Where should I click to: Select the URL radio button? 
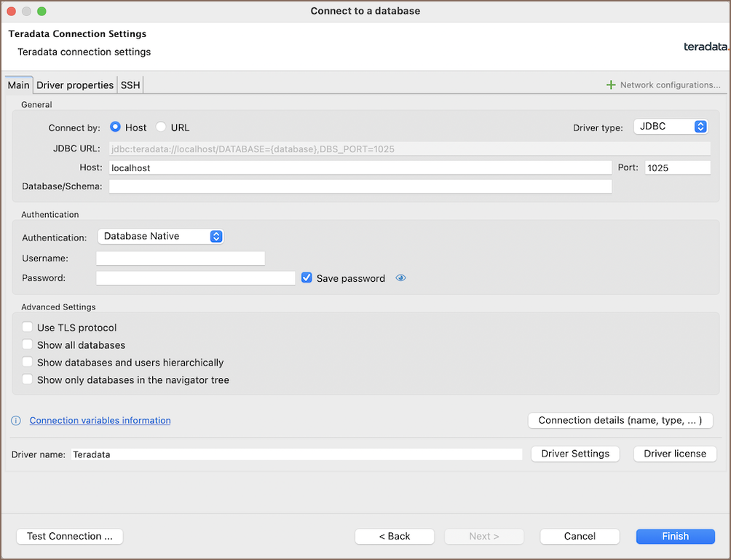(162, 127)
